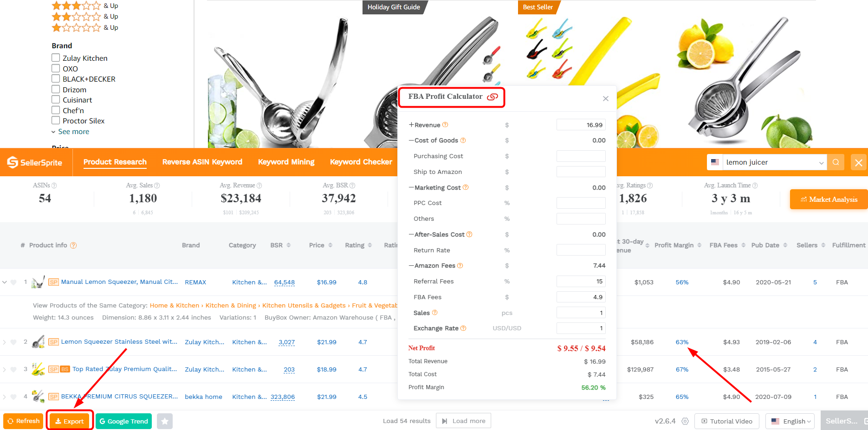Check the Cuisinart brand checkbox
868x430 pixels.
click(x=56, y=100)
